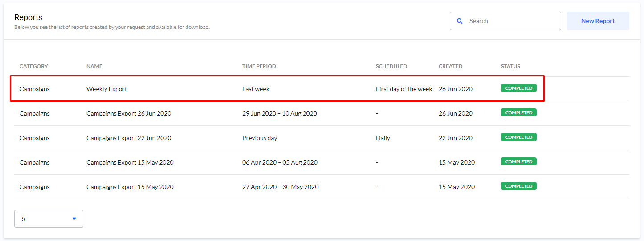
Task: Click the Reports page heading
Action: 28,17
